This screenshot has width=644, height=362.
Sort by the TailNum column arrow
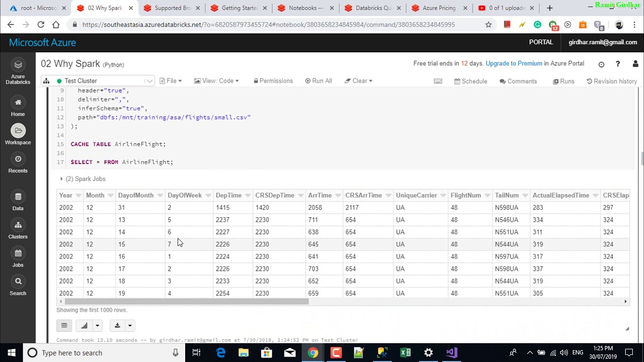pyautogui.click(x=524, y=196)
